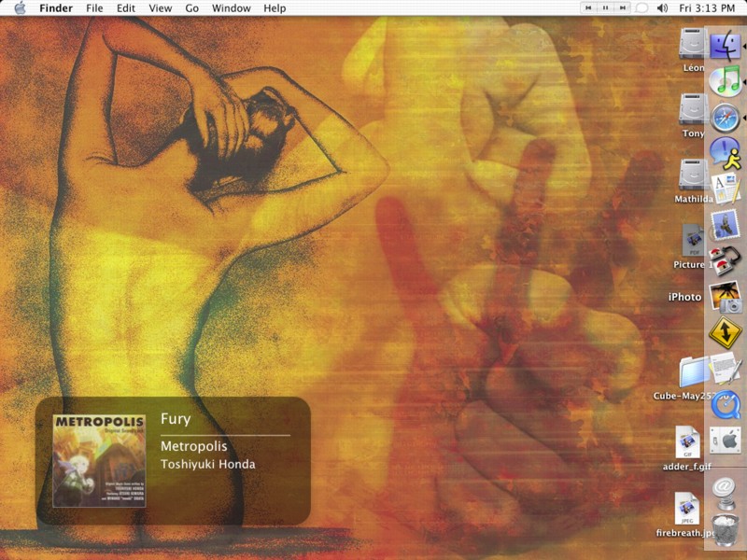This screenshot has width=747, height=560.
Task: Launch Mail postage stamp icon
Action: click(x=725, y=224)
